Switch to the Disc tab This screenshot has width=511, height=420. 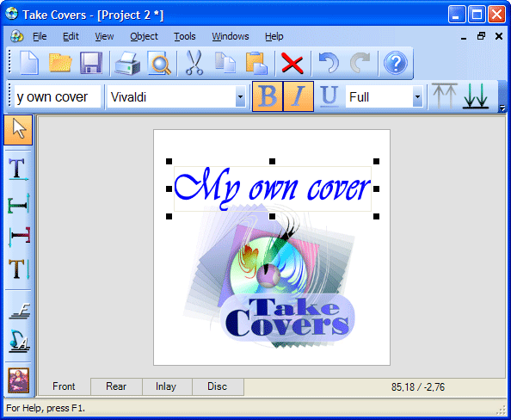tap(217, 386)
